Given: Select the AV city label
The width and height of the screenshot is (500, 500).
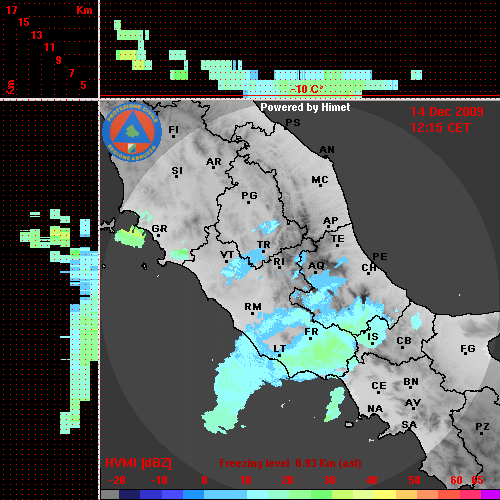Looking at the screenshot, I should tap(413, 403).
